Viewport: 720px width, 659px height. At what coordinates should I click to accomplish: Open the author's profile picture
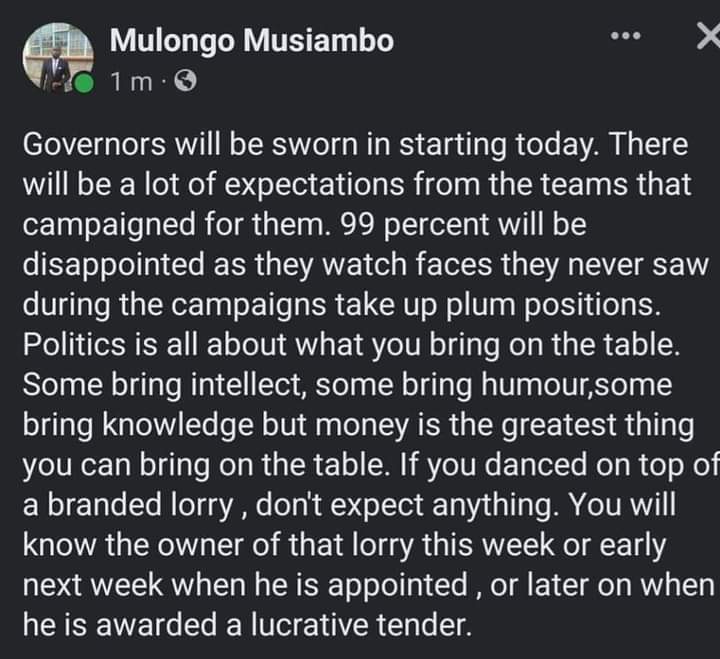pos(58,58)
